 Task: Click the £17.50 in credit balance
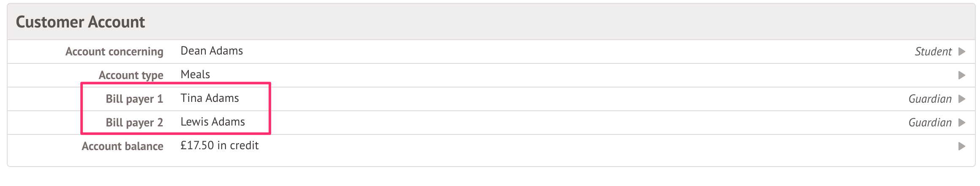[219, 146]
